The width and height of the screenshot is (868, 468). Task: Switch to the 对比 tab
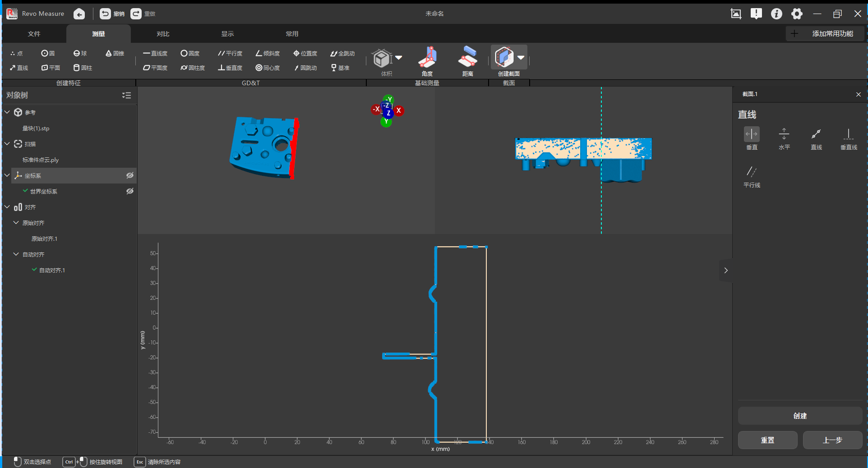pyautogui.click(x=163, y=34)
